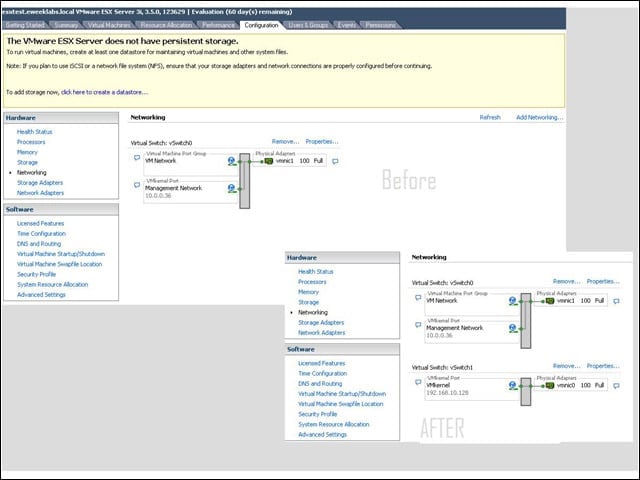
Task: Click the info bubble icon beside Management Network in Before view
Action: tap(137, 185)
